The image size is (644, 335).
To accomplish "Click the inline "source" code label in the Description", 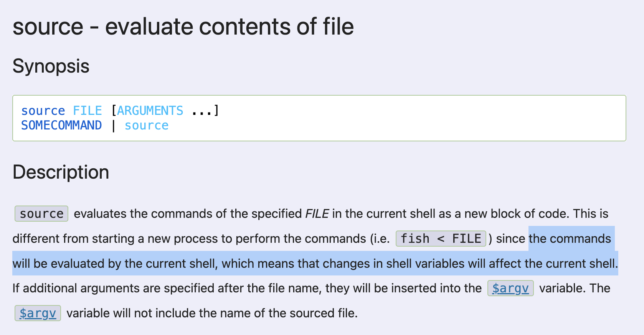I will (x=41, y=214).
